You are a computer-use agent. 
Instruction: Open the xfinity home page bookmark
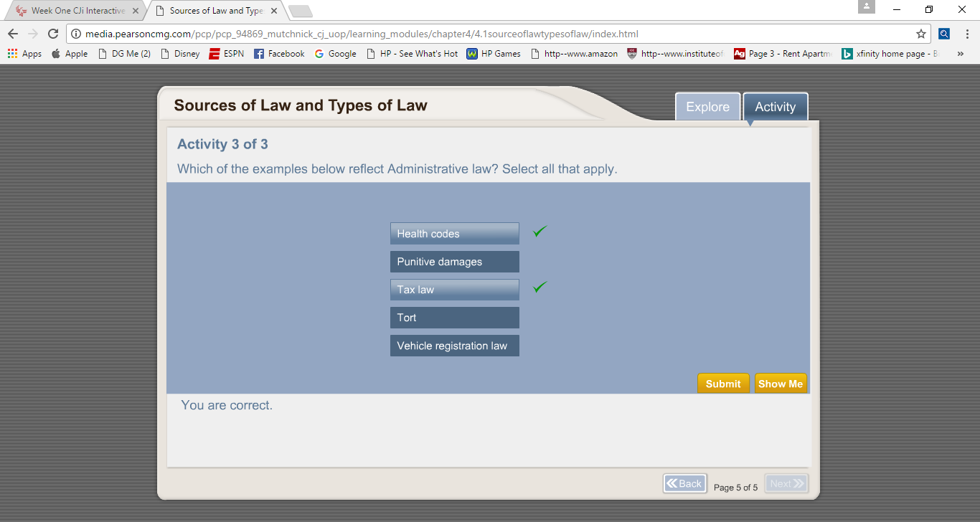890,54
